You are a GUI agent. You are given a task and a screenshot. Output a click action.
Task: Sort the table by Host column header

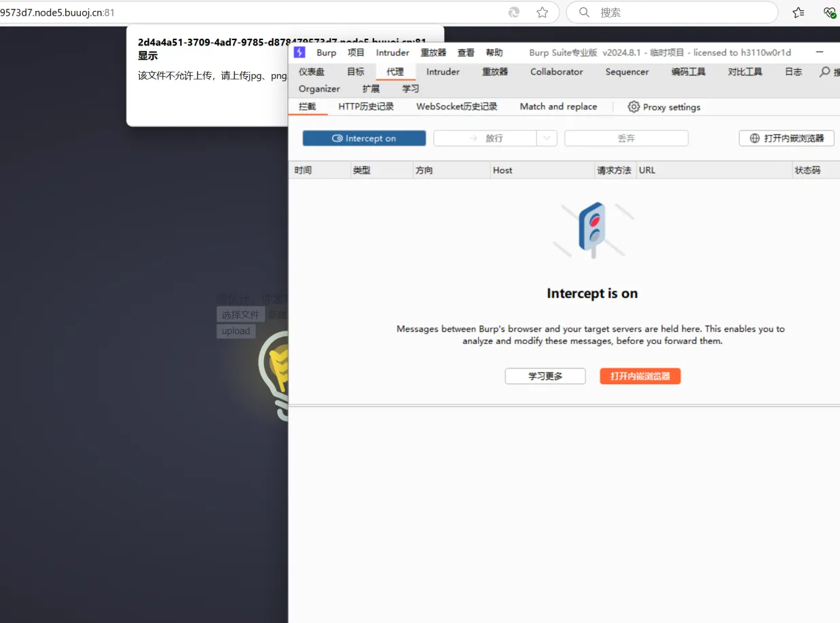(503, 170)
